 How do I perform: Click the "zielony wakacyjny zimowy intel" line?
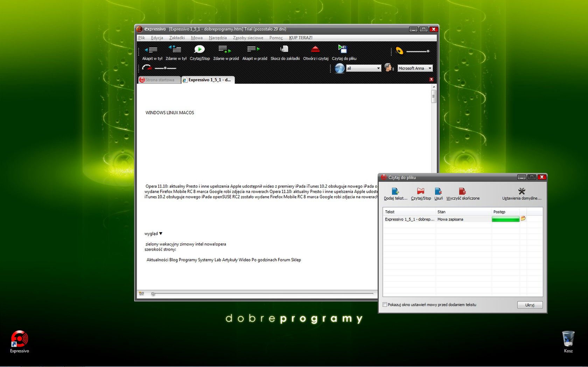(185, 244)
